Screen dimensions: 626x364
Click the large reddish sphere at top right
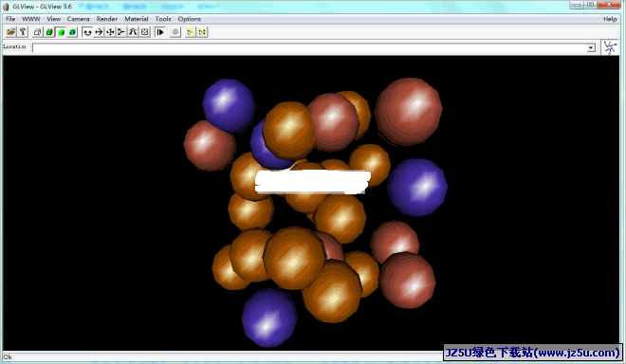tap(409, 111)
